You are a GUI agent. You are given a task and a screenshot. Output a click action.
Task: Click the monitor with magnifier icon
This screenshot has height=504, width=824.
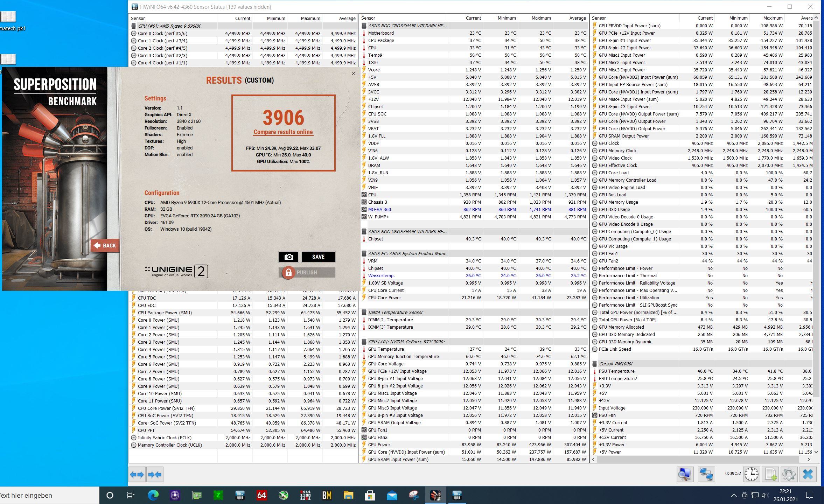[x=685, y=474]
